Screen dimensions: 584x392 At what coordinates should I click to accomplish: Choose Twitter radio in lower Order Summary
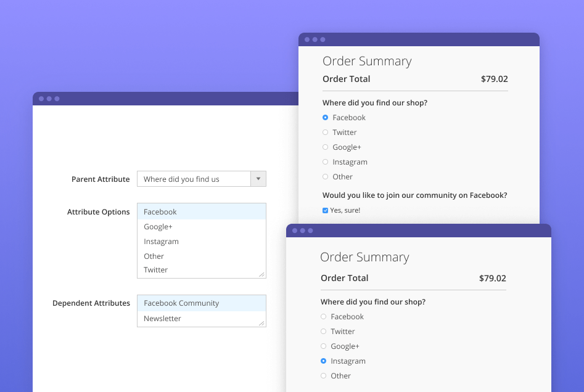point(323,332)
